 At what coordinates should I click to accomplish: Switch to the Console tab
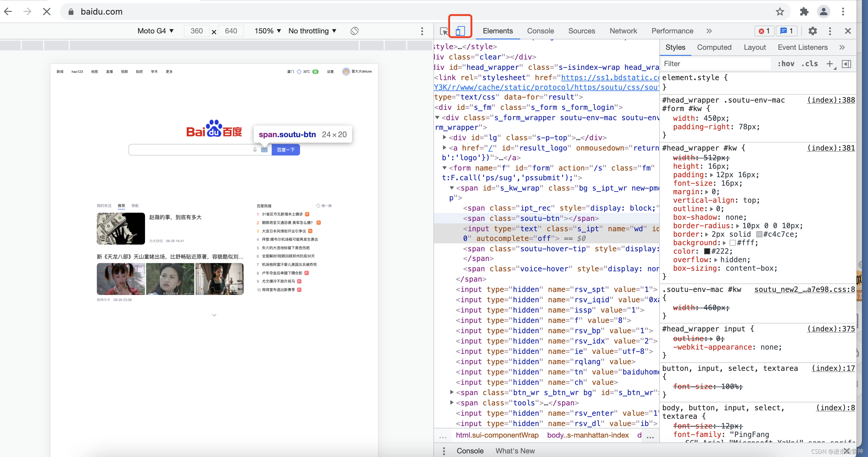[540, 31]
